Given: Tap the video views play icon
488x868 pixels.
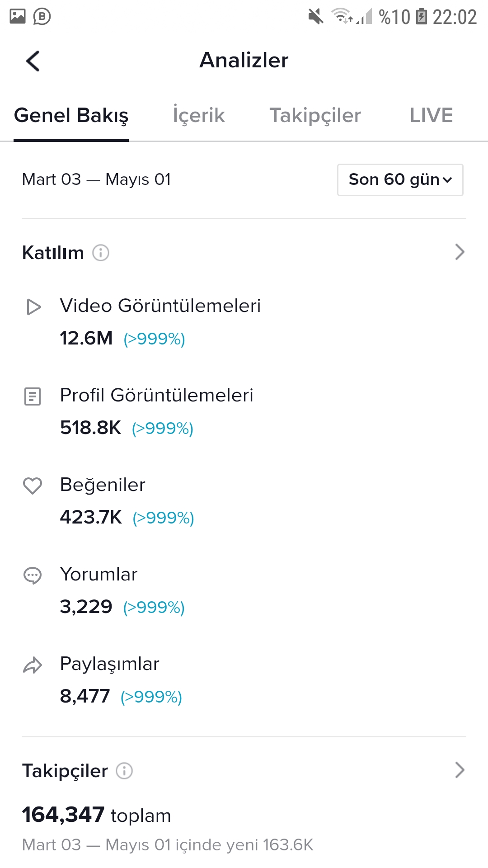Looking at the screenshot, I should pos(33,307).
